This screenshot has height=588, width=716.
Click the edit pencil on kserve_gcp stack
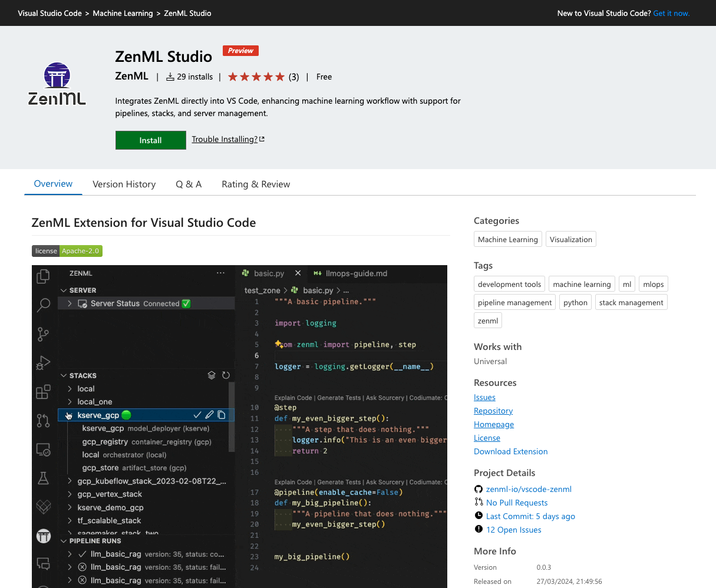209,415
